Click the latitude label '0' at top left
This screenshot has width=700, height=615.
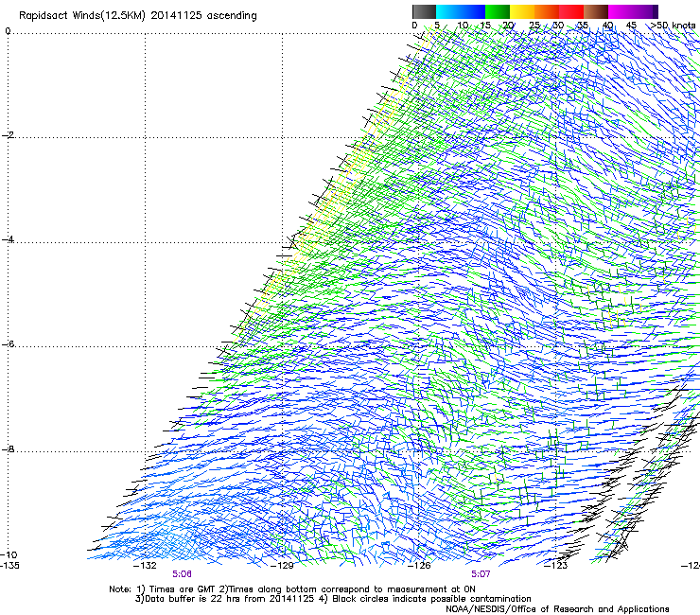8,31
